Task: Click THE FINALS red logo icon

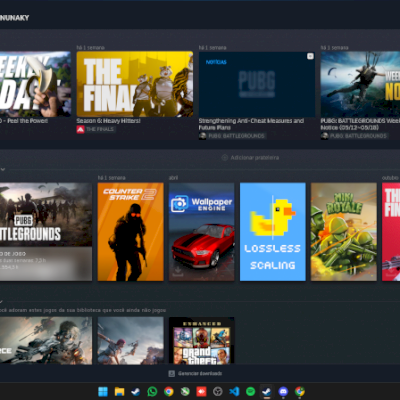Action: (x=80, y=129)
